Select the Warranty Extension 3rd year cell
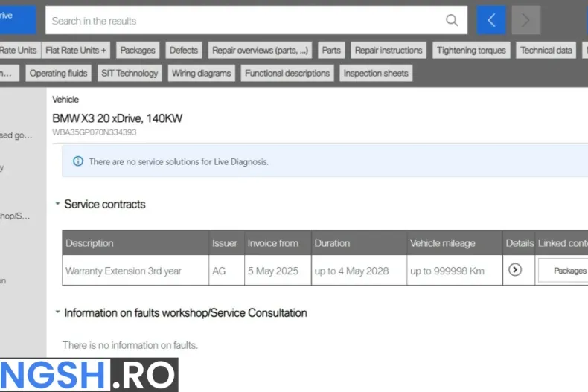The image size is (588, 392). pyautogui.click(x=135, y=270)
